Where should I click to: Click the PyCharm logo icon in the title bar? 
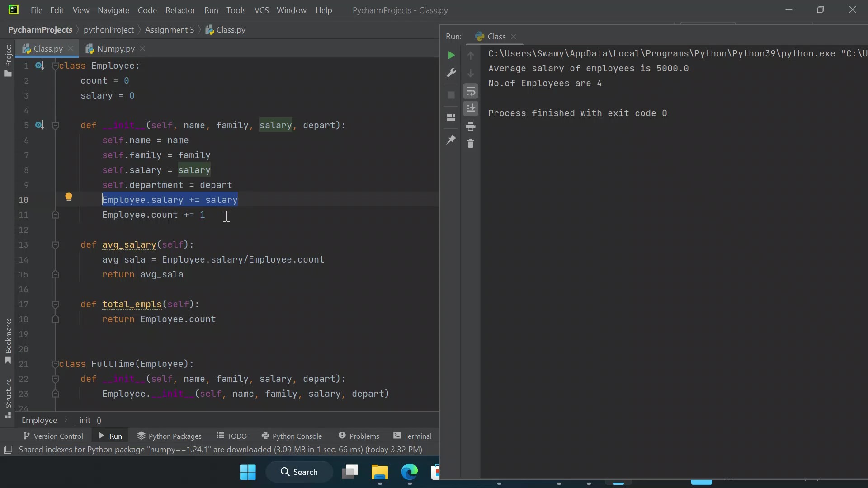pos(14,9)
